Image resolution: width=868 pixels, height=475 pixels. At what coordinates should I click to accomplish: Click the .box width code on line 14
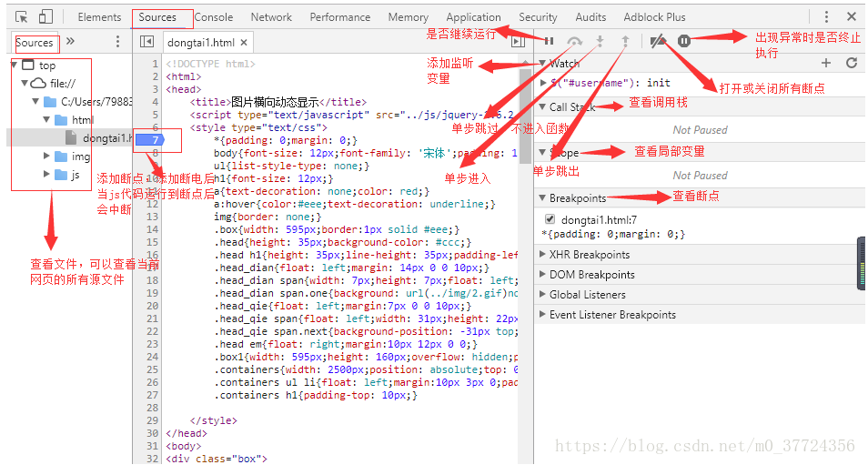[337, 229]
